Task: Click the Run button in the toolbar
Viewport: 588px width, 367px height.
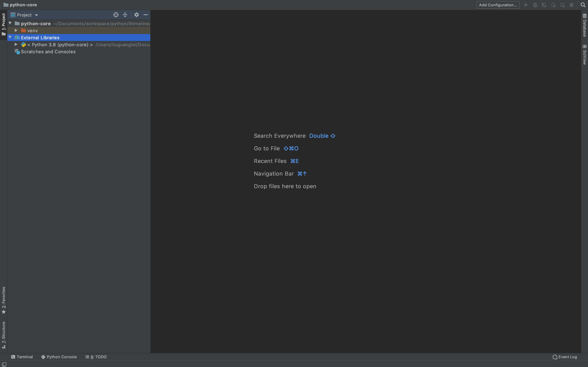Action: tap(526, 5)
